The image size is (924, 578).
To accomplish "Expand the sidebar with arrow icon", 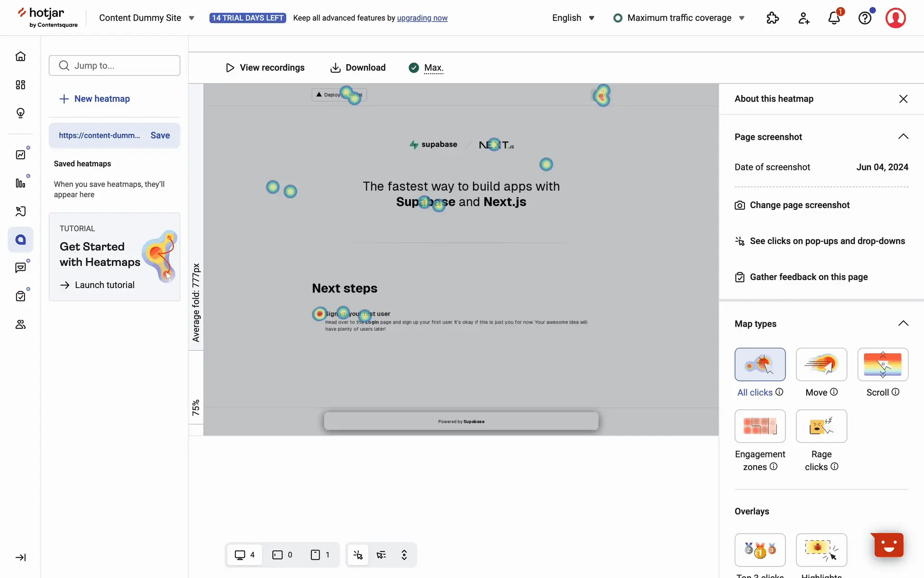I will (x=21, y=557).
